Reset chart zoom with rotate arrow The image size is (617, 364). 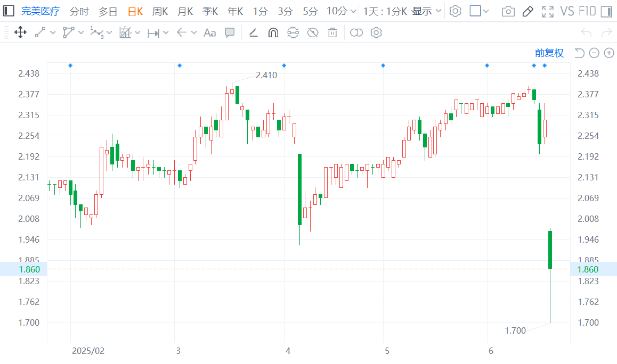579,53
